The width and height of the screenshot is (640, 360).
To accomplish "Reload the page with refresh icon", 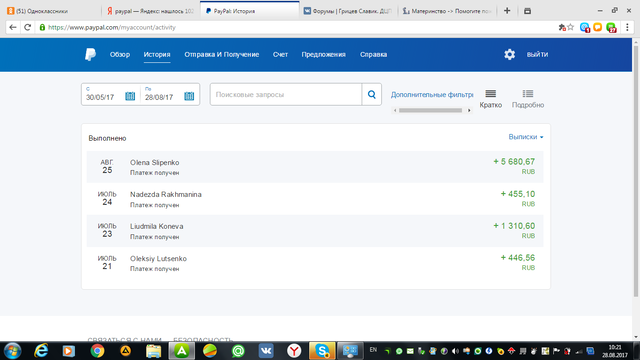I will [27, 27].
